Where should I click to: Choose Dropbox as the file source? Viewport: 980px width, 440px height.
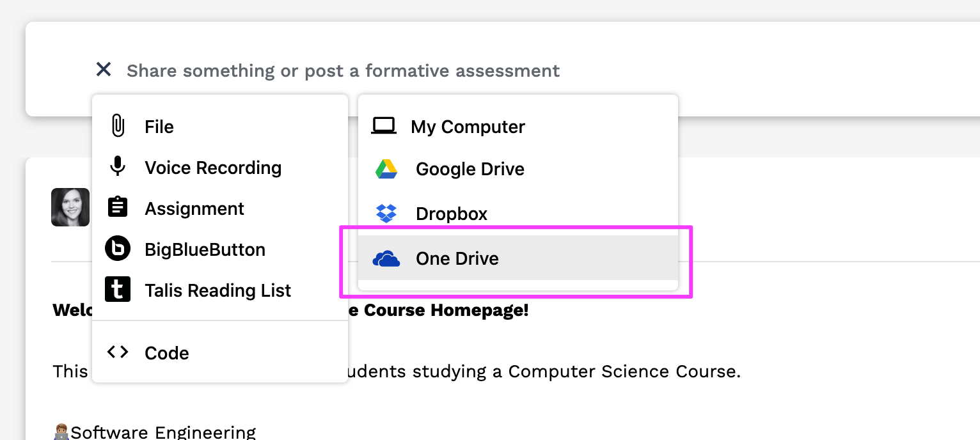point(518,214)
